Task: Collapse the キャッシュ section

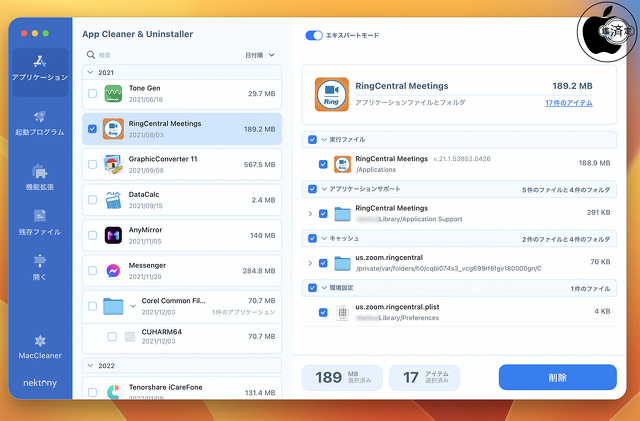Action: 324,238
